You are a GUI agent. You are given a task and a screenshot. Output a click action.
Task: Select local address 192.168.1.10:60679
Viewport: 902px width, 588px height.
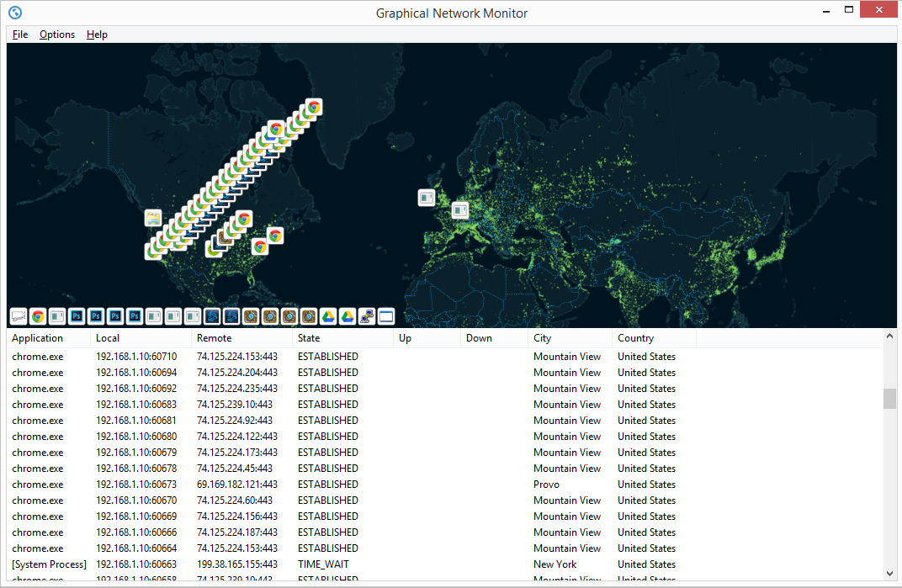[x=136, y=453]
